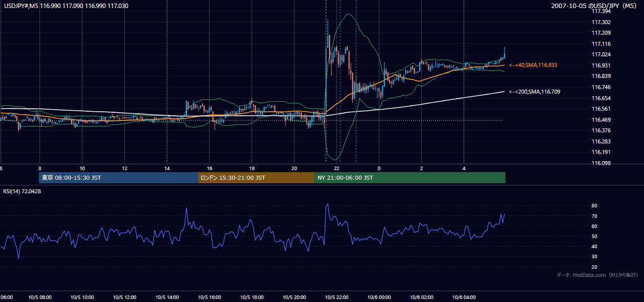This screenshot has width=644, height=302.
Task: Click bottom time label 10/5 18:00
Action: [x=251, y=297]
